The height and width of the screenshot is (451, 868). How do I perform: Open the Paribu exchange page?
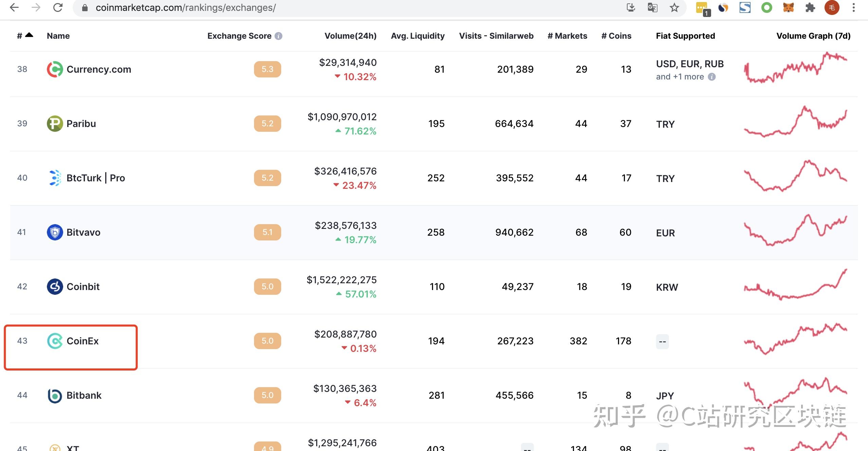[81, 124]
